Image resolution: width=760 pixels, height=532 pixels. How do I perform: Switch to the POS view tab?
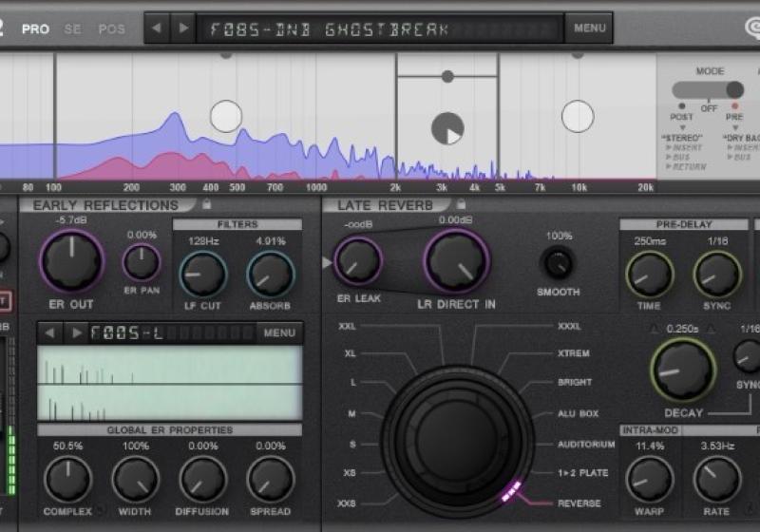click(112, 29)
